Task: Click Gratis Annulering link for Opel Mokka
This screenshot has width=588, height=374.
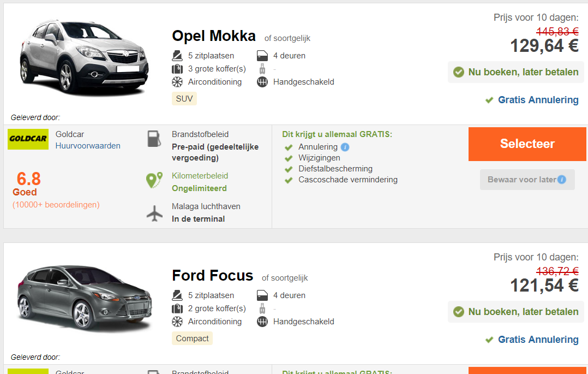Action: point(538,100)
